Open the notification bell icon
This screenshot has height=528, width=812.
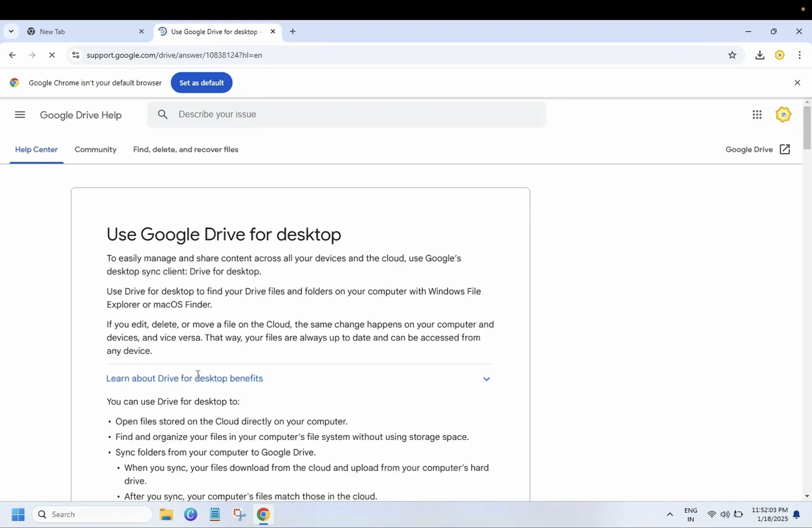coord(797,514)
